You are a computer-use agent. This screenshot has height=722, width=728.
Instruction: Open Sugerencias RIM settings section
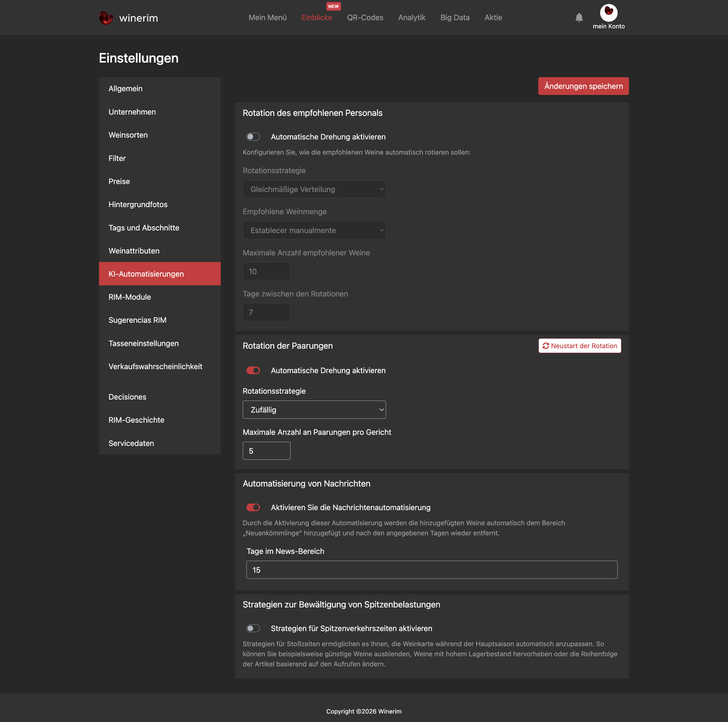[x=160, y=320]
